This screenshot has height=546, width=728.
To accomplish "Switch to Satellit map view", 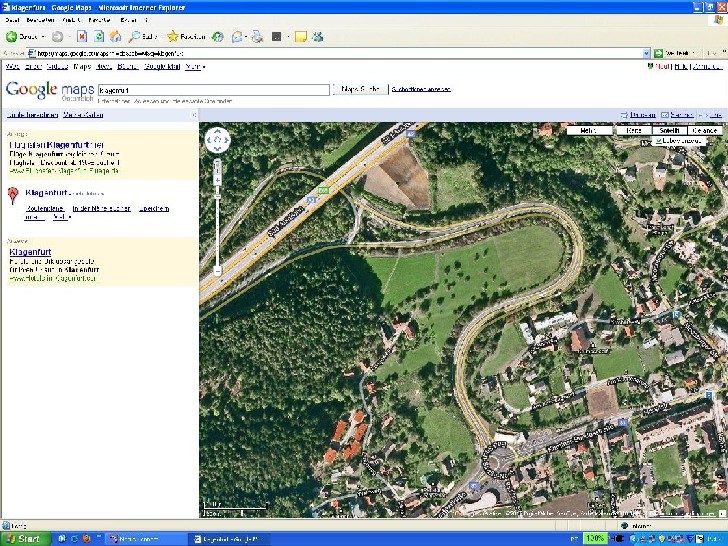I will 667,130.
